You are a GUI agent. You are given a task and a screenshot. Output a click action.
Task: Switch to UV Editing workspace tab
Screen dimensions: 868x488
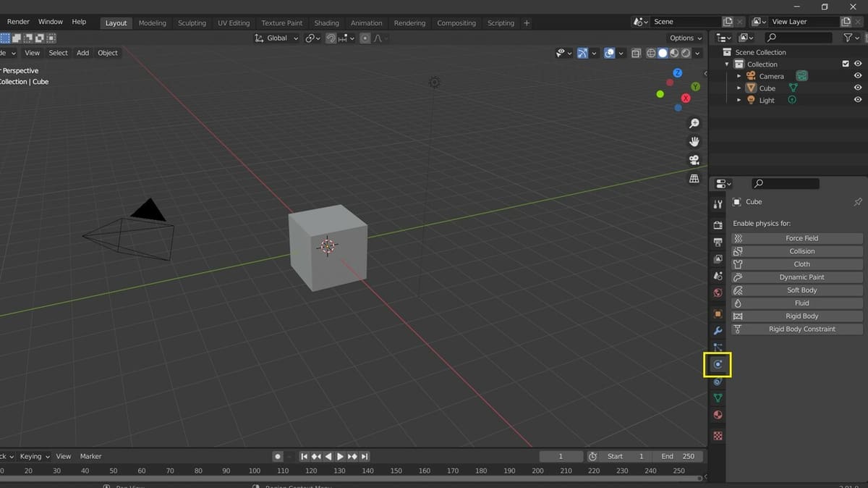click(x=234, y=23)
